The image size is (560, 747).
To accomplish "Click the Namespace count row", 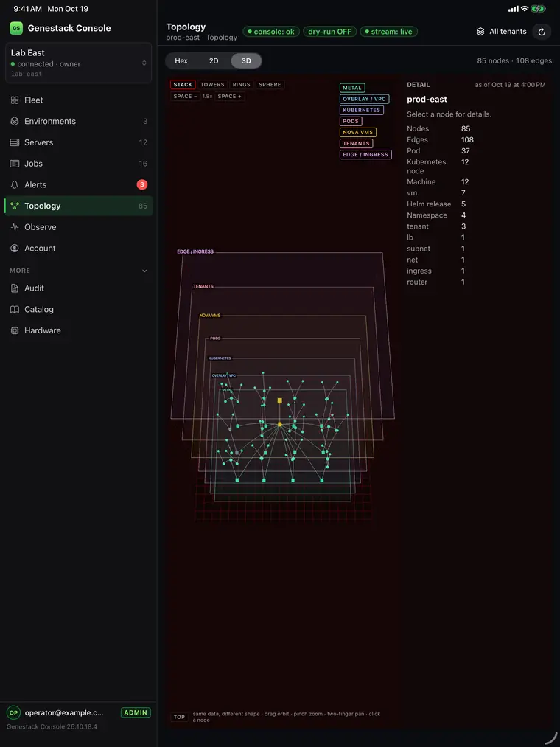I will coord(437,215).
